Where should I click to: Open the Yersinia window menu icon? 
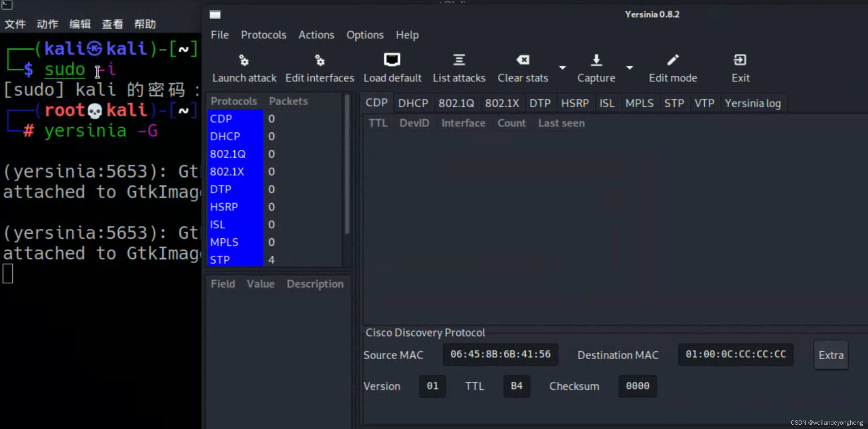coord(215,15)
